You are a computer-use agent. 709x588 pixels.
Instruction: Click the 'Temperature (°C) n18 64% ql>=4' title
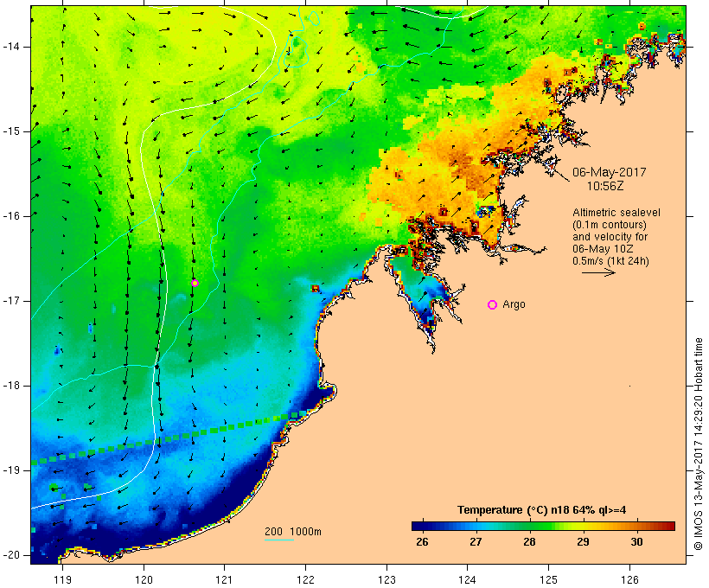pos(542,510)
